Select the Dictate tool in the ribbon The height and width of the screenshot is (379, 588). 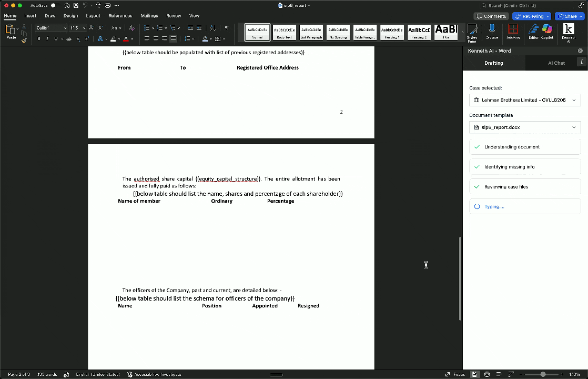click(491, 32)
